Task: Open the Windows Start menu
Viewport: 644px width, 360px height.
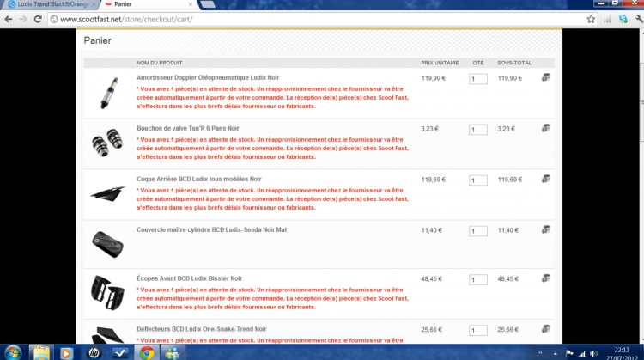Action: (x=13, y=353)
